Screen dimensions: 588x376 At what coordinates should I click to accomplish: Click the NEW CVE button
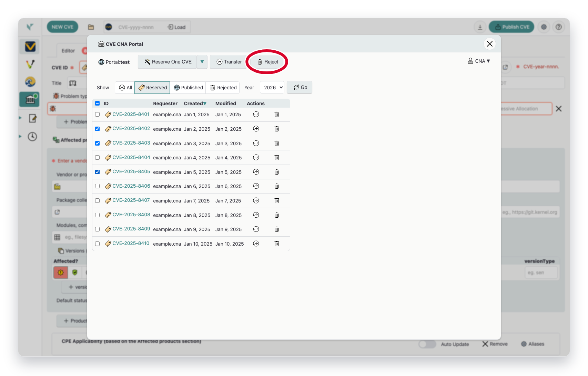tap(62, 27)
